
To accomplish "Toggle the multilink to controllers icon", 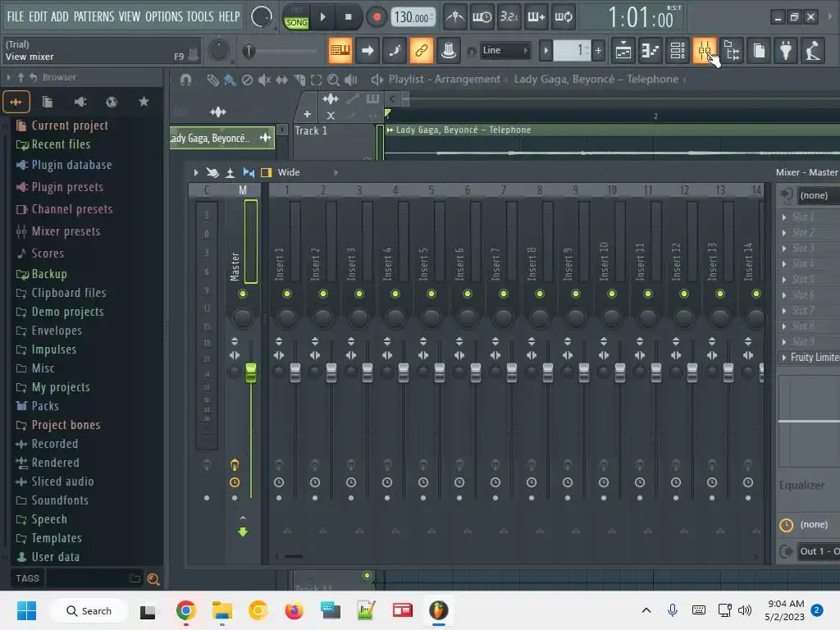I will tap(421, 51).
